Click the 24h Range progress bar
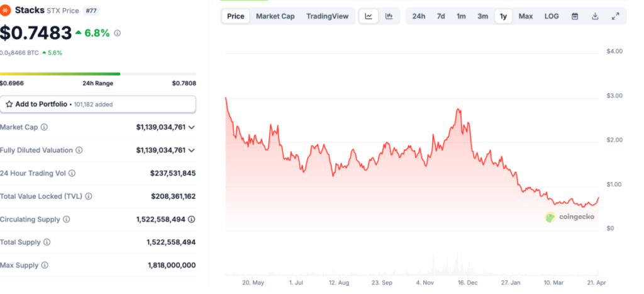The image size is (644, 294). point(97,74)
